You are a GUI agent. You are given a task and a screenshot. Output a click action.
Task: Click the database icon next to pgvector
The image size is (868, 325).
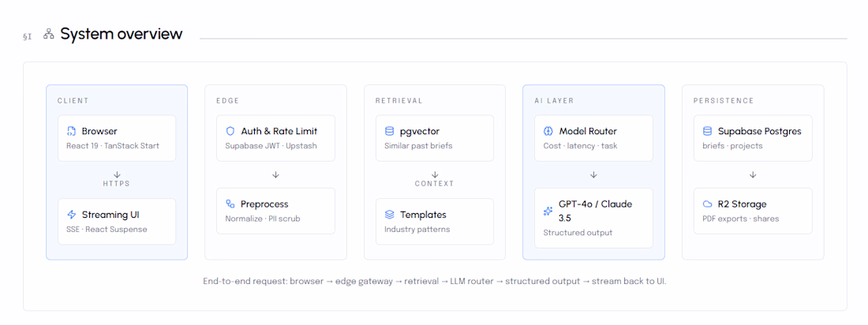(x=389, y=131)
